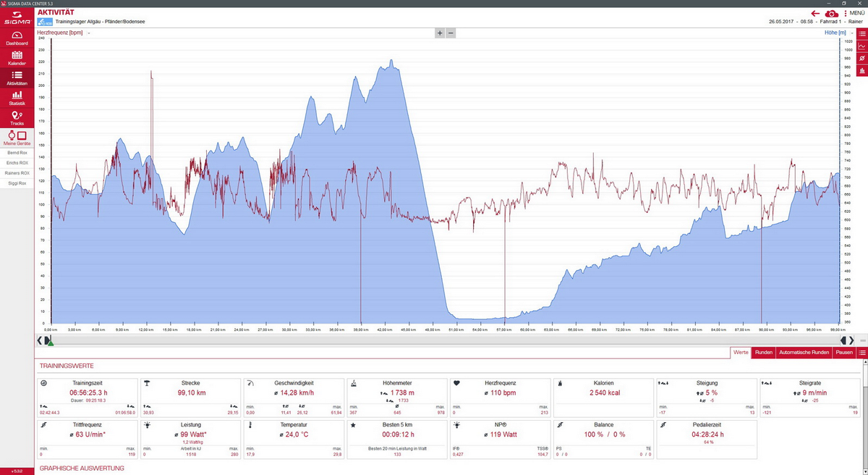
Task: Click the green range slider start marker
Action: click(48, 340)
